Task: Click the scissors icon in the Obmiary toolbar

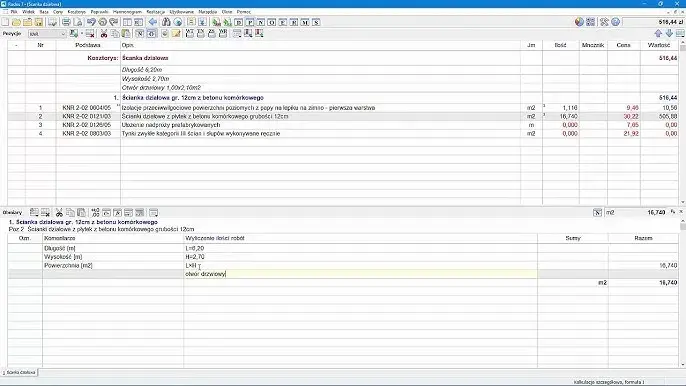Action: click(59, 213)
